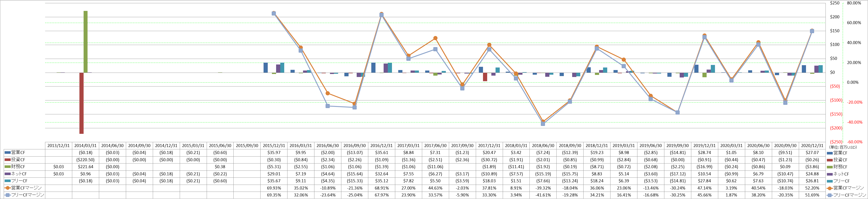Image resolution: width=868 pixels, height=199 pixels.
Task: Click the ($220.50) investing cash flow cell
Action: (x=86, y=160)
